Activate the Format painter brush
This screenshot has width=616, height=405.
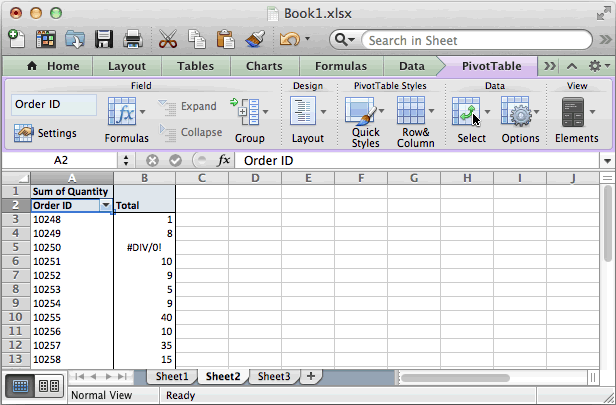255,39
